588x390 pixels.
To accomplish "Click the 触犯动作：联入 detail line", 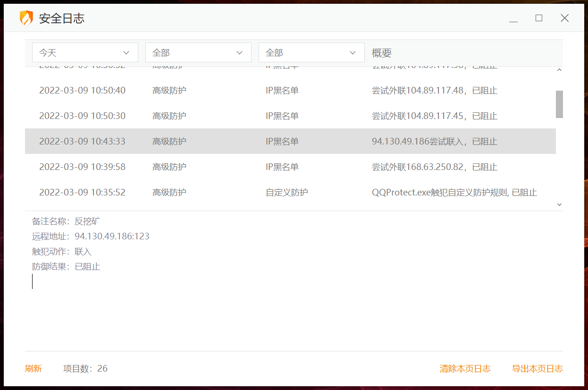I will point(62,251).
